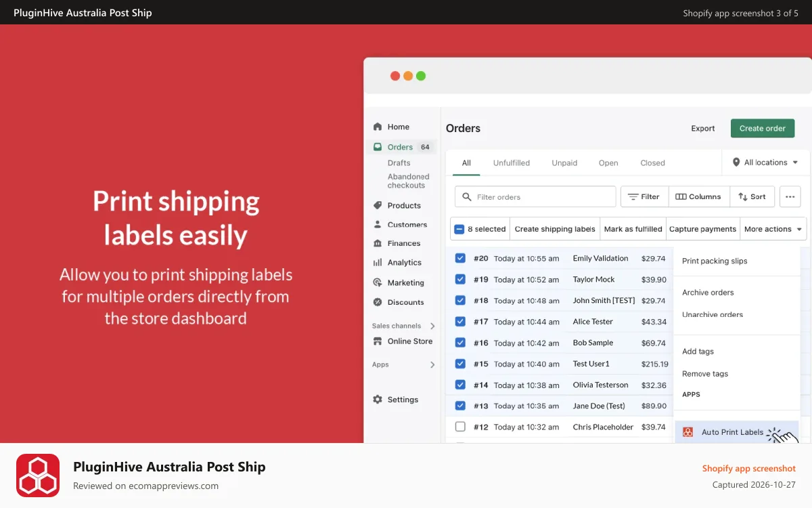Click the Filter button
This screenshot has height=508, width=812.
point(644,197)
